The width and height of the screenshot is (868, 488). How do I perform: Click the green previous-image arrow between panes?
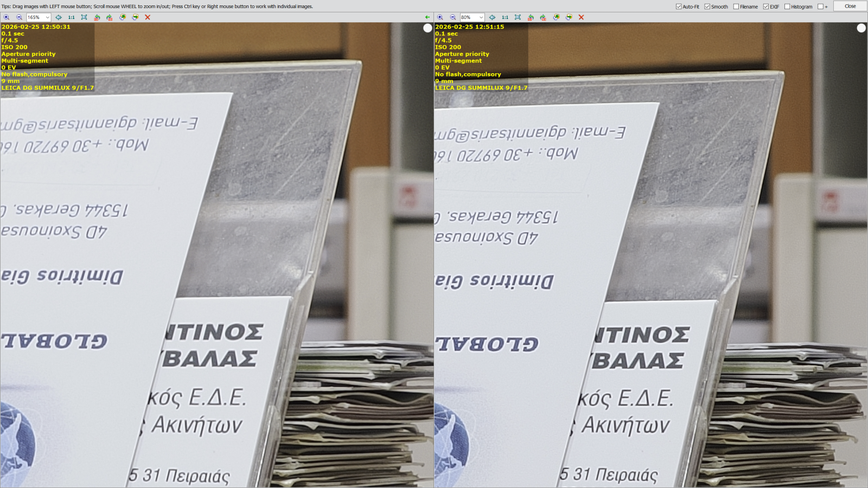pyautogui.click(x=427, y=18)
